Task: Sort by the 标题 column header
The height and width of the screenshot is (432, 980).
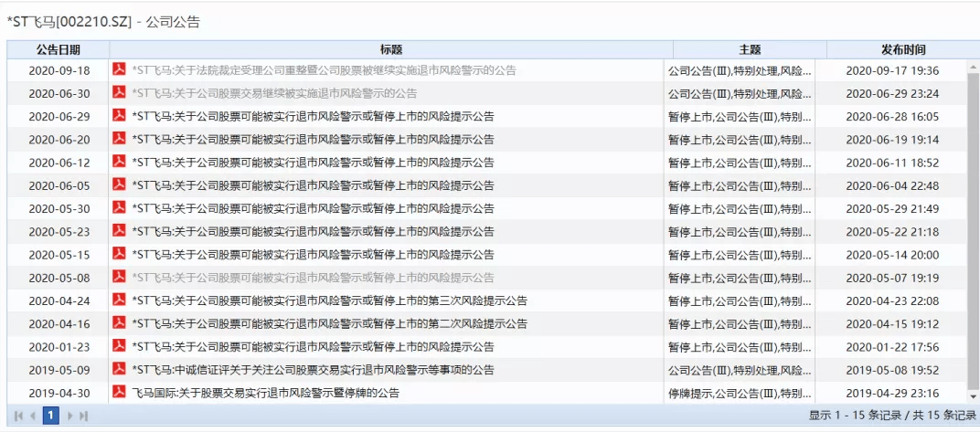Action: pos(391,50)
